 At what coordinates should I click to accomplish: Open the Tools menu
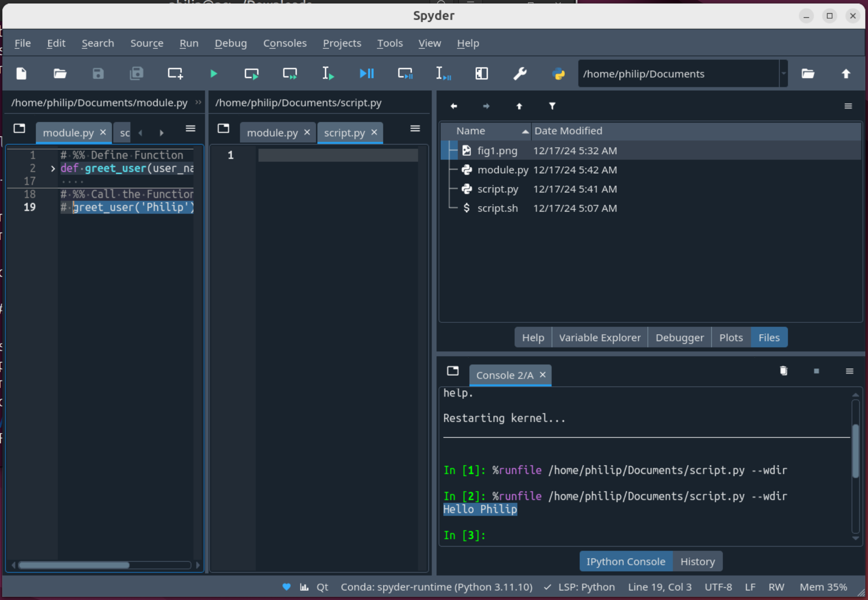coord(390,43)
